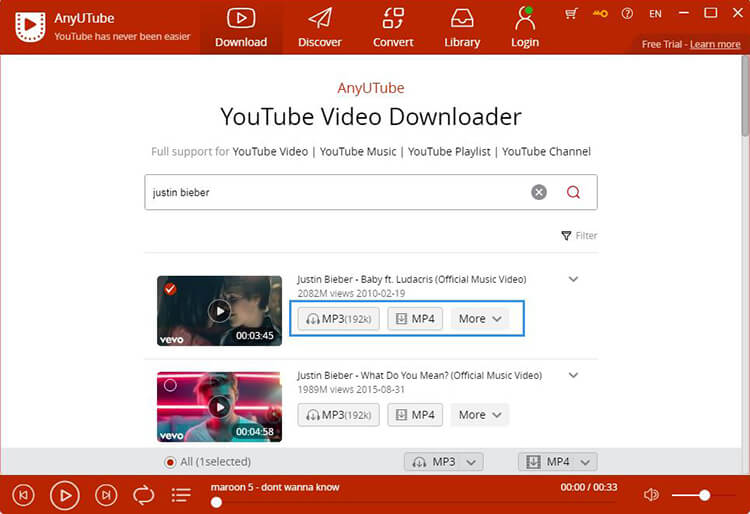750x514 pixels.
Task: Switch to the Discover tab
Action: click(x=320, y=28)
